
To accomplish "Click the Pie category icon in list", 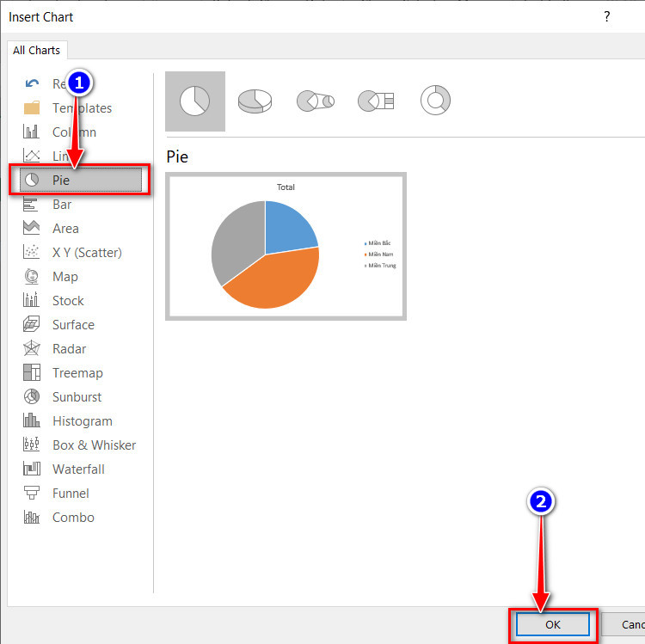I will coord(32,180).
